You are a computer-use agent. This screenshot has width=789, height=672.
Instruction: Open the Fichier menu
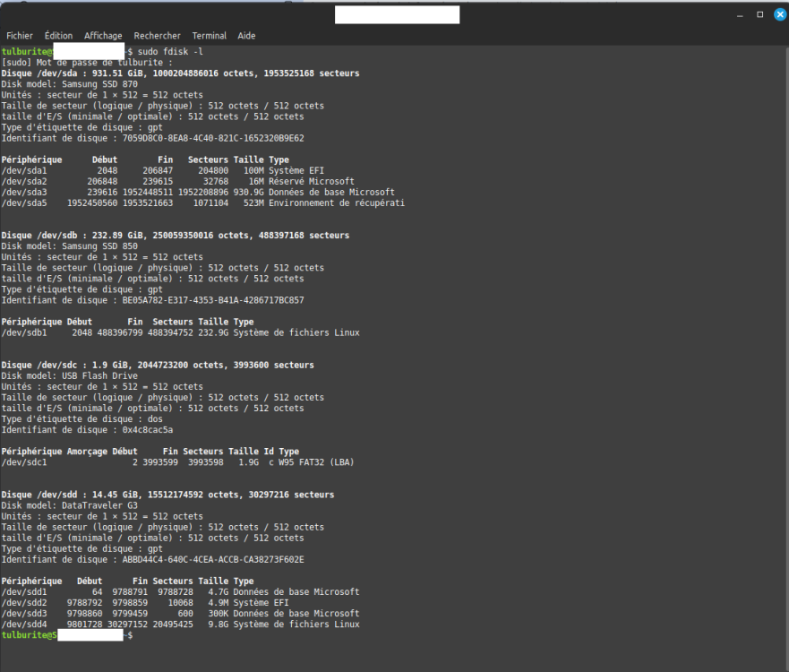(x=20, y=36)
